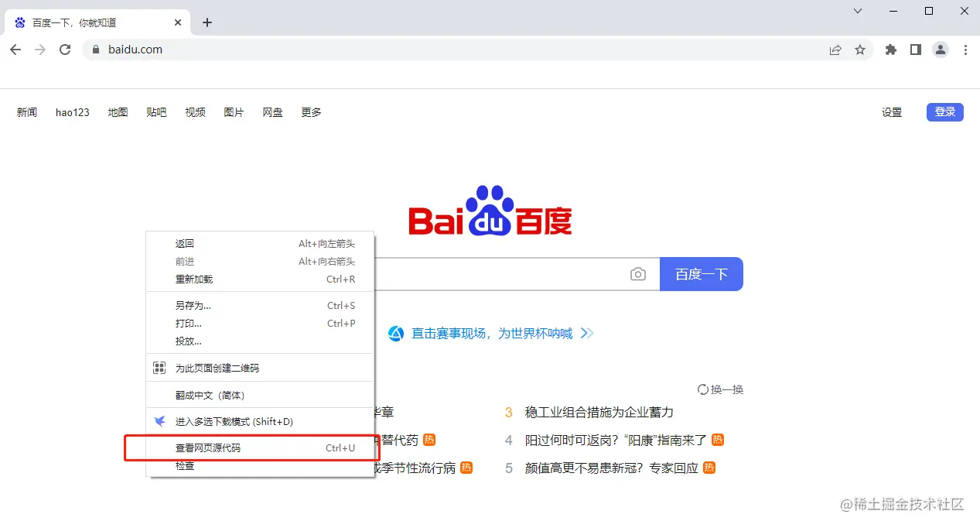This screenshot has width=980, height=528.
Task: Open the Chrome profile avatar
Action: (x=941, y=50)
